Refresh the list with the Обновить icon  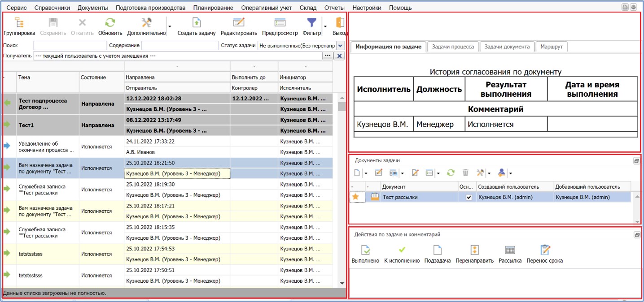[110, 23]
